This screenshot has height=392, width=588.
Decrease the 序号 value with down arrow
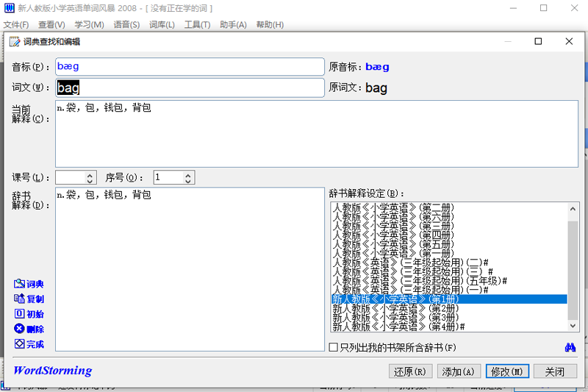click(x=188, y=181)
